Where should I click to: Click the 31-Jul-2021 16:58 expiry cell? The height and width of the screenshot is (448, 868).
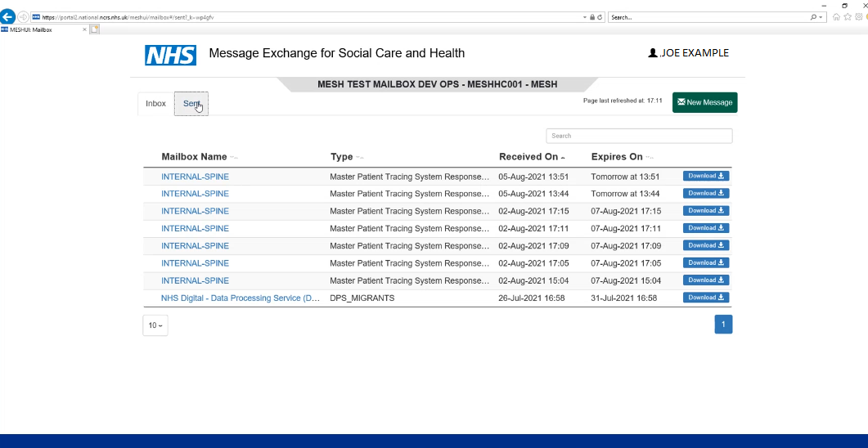coord(624,298)
